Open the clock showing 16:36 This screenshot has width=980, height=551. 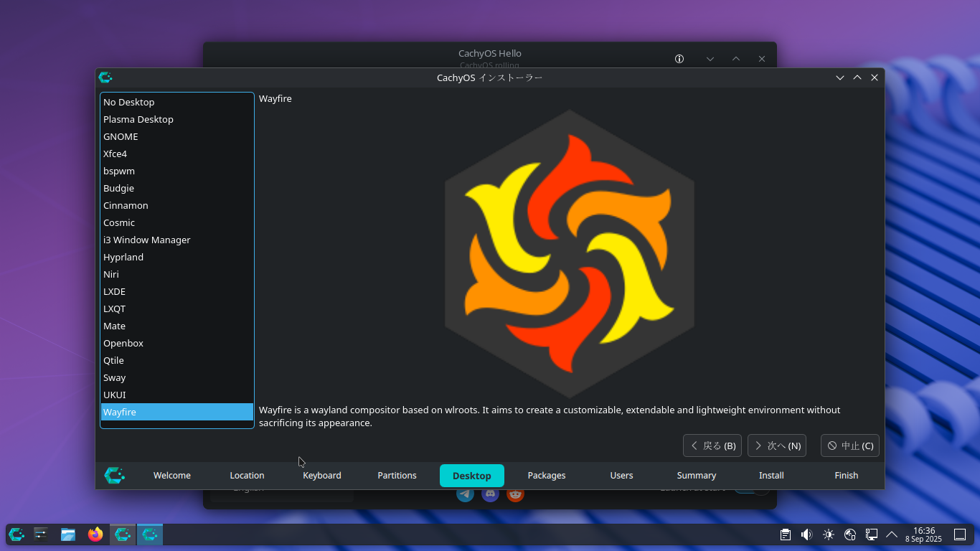click(x=924, y=534)
